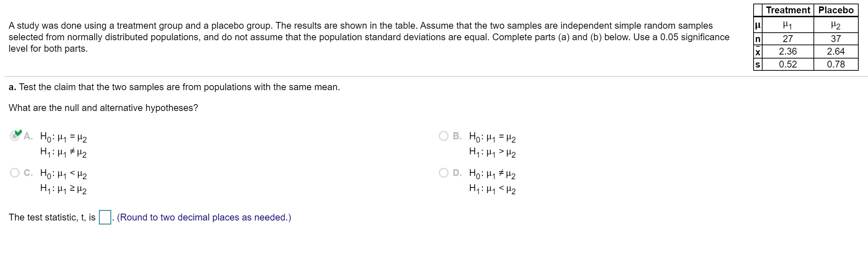This screenshot has height=265, width=868.
Task: Select standard deviation value 0.78
Action: (837, 65)
